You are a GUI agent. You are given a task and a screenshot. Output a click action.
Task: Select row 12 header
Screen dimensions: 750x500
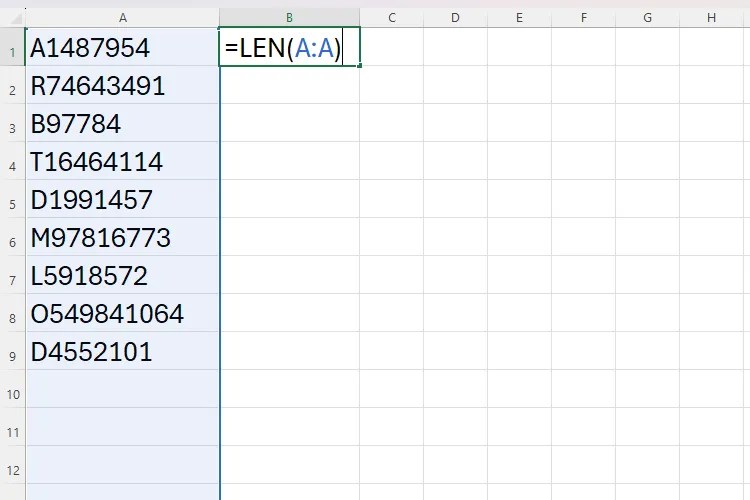pos(12,470)
